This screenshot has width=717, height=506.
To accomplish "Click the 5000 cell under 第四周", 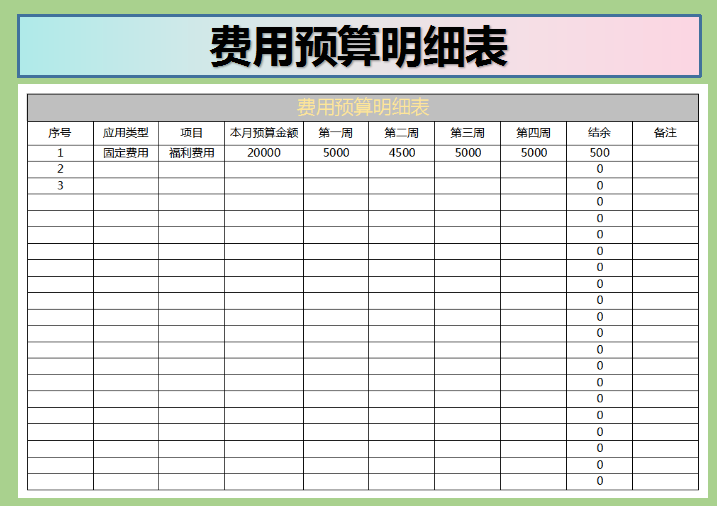I will 533,153.
